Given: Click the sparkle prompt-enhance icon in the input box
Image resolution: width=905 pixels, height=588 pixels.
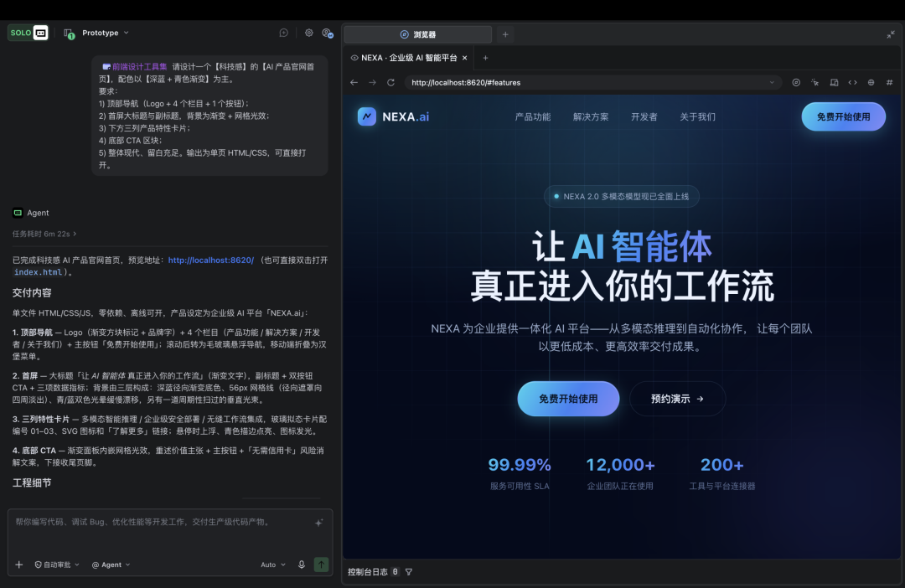Looking at the screenshot, I should 318,523.
